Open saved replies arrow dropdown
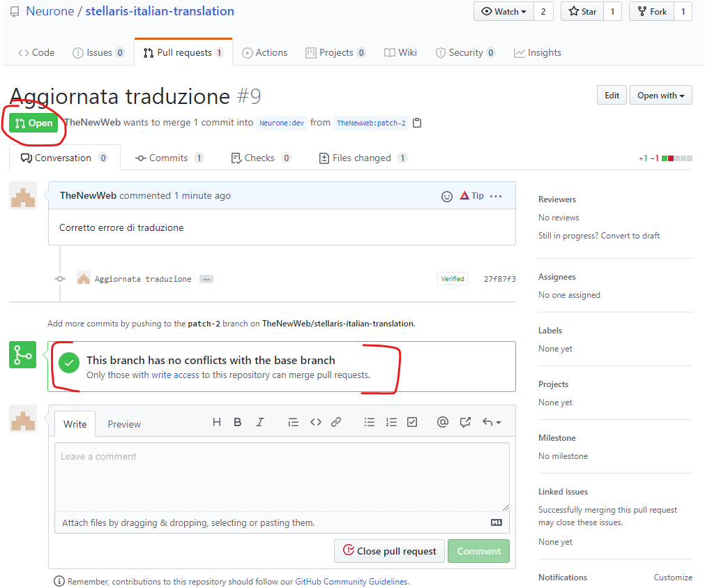 [492, 422]
